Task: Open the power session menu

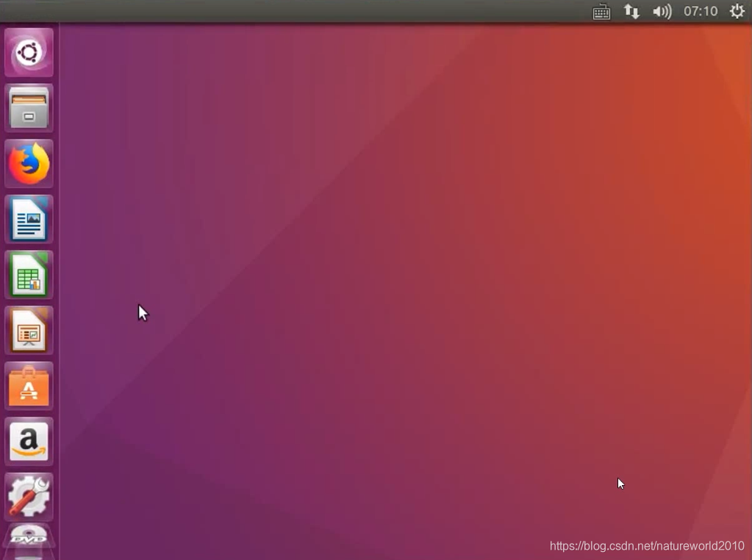Action: click(737, 10)
